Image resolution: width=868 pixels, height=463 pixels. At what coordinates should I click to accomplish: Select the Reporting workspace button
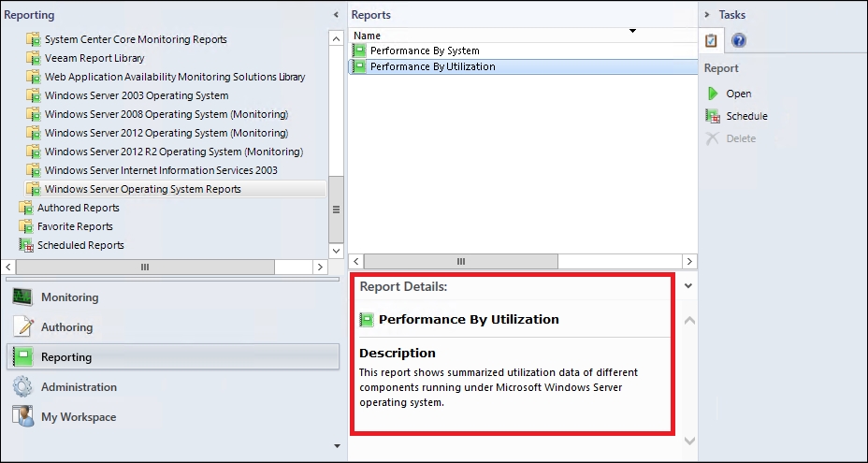tap(173, 357)
